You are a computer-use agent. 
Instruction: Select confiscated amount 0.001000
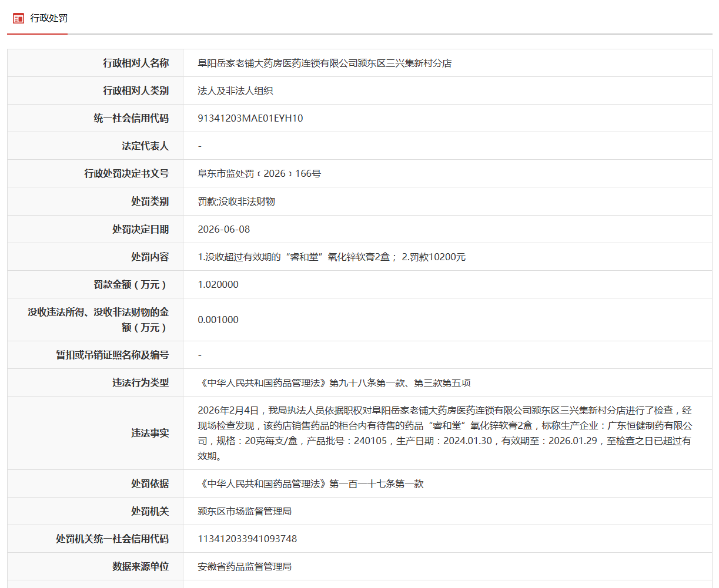pos(218,320)
